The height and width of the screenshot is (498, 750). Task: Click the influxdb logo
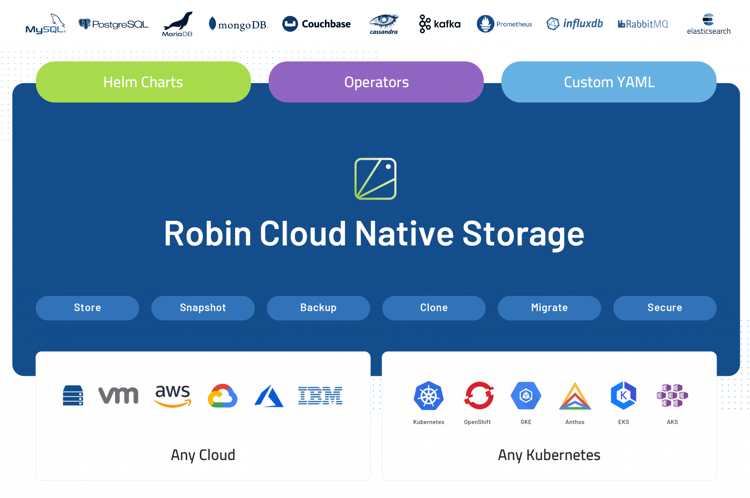[x=574, y=23]
